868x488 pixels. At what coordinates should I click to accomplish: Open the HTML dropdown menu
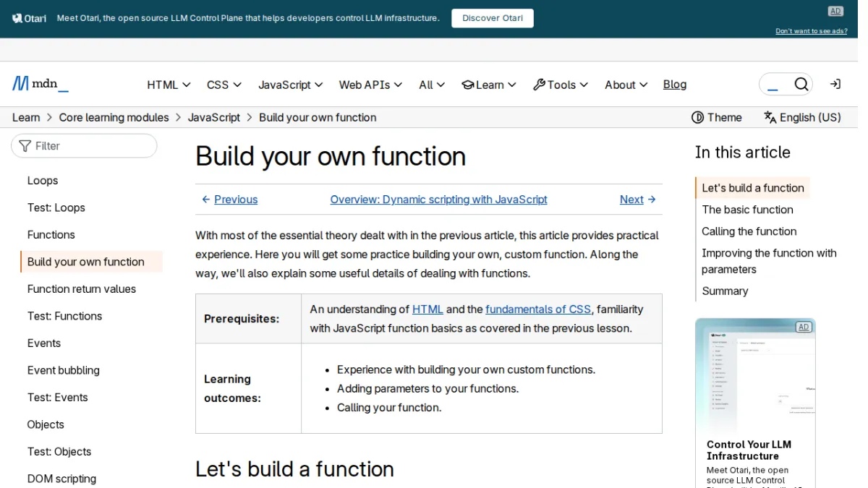pyautogui.click(x=169, y=85)
